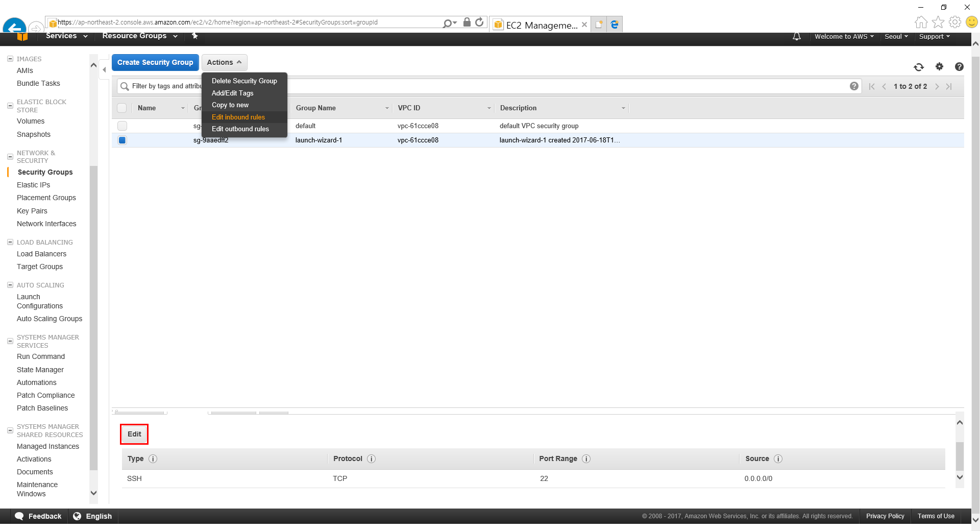This screenshot has height=531, width=980.
Task: Open Privacy Policy link
Action: point(885,516)
